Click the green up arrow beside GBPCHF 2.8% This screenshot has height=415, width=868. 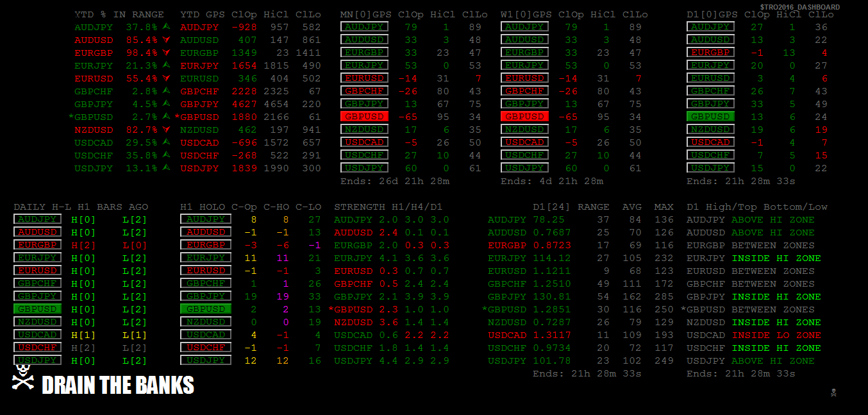pos(167,91)
